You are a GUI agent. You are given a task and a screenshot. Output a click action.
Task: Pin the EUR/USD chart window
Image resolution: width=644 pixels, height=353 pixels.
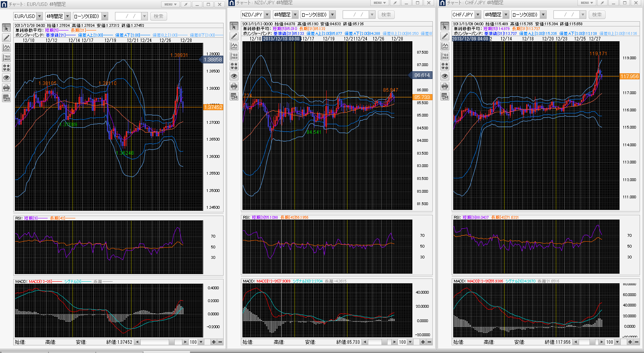point(186,4)
